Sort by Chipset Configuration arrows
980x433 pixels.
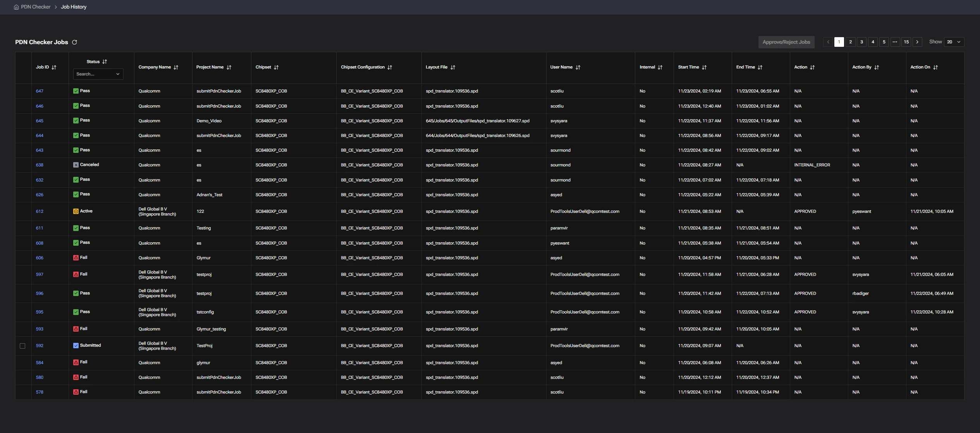tap(390, 67)
